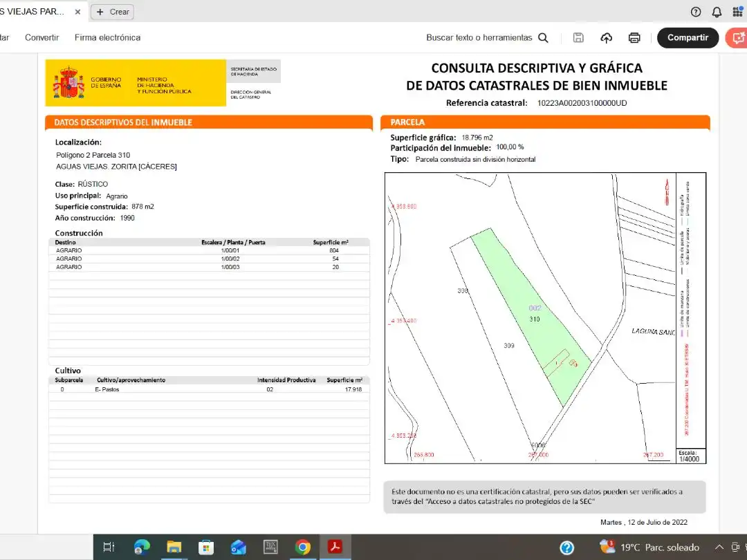The width and height of the screenshot is (747, 560).
Task: Click the construction row 1/00/03
Action: click(209, 267)
